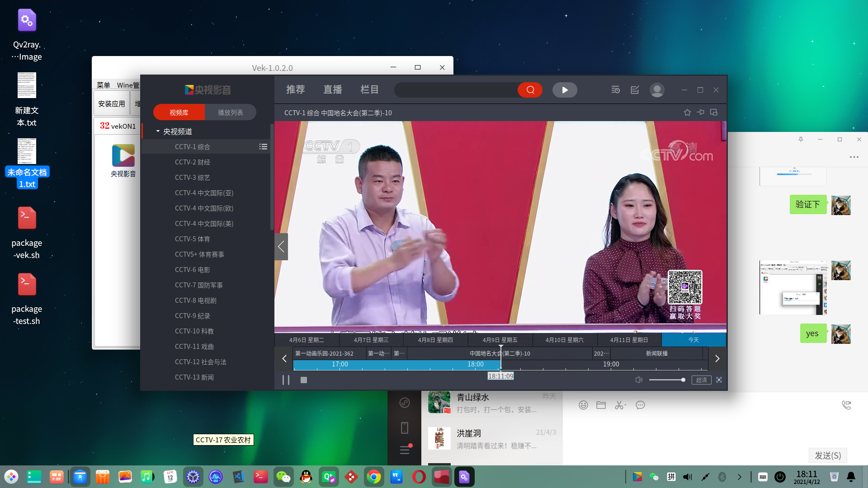Open the 直播 tab

coord(332,90)
